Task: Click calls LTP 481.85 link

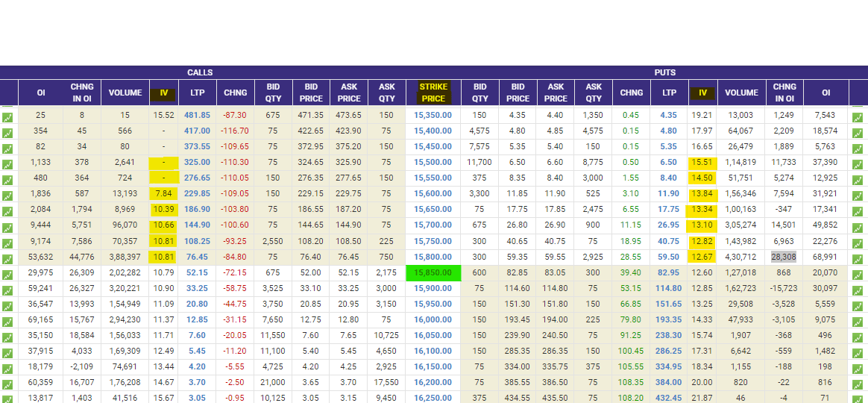Action: pyautogui.click(x=197, y=115)
